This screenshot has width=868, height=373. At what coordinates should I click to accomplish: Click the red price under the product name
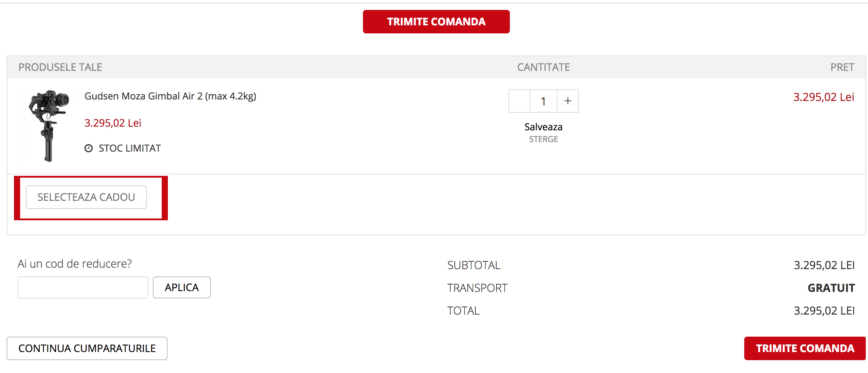pyautogui.click(x=113, y=123)
